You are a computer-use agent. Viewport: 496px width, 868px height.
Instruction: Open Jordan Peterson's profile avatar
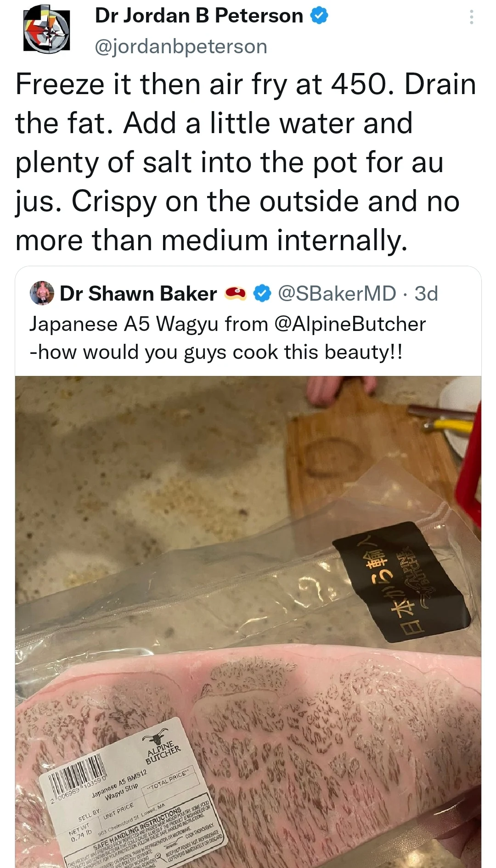tap(47, 30)
